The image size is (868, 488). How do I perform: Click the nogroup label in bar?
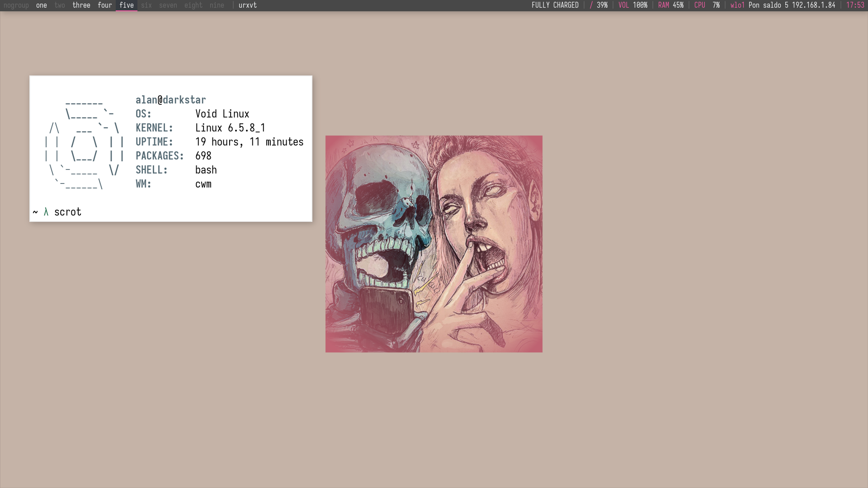16,5
